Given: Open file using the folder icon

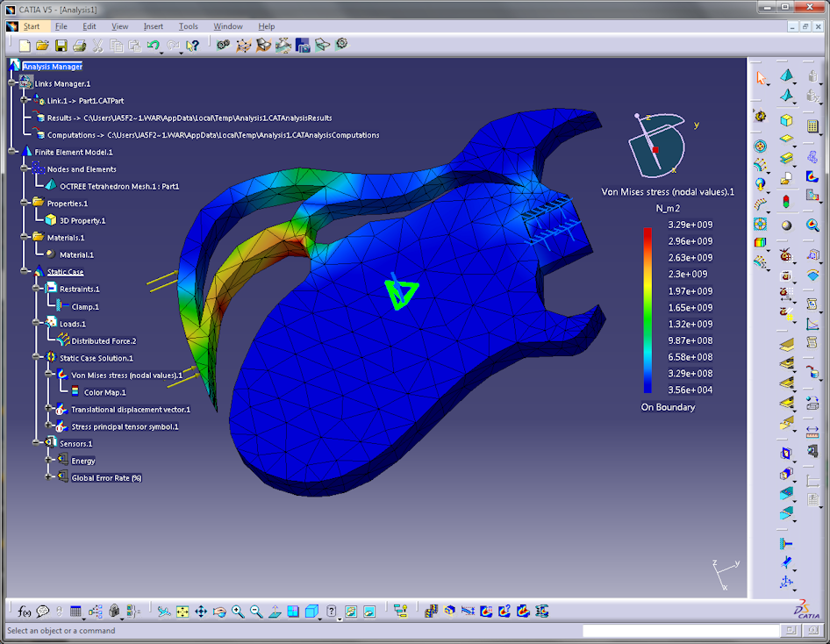Looking at the screenshot, I should (42, 45).
